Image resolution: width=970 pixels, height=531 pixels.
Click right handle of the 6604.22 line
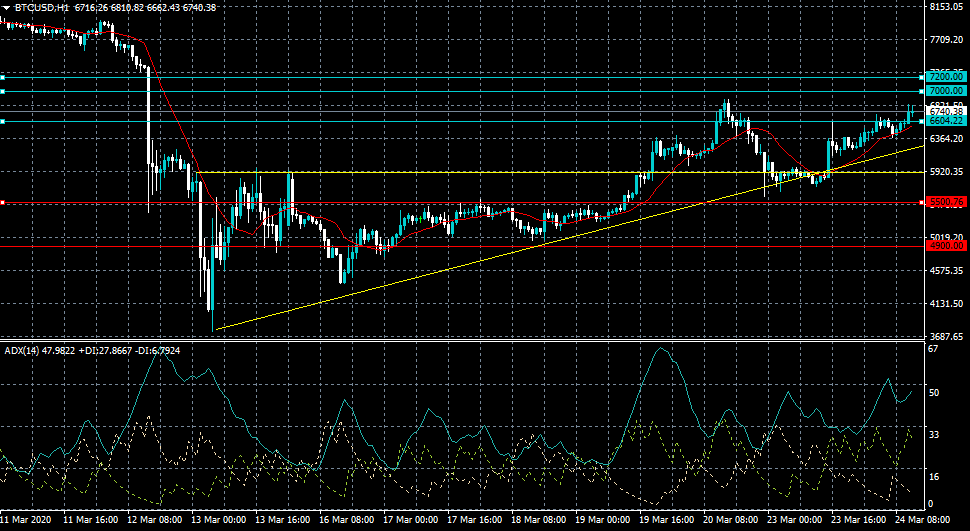coord(922,121)
